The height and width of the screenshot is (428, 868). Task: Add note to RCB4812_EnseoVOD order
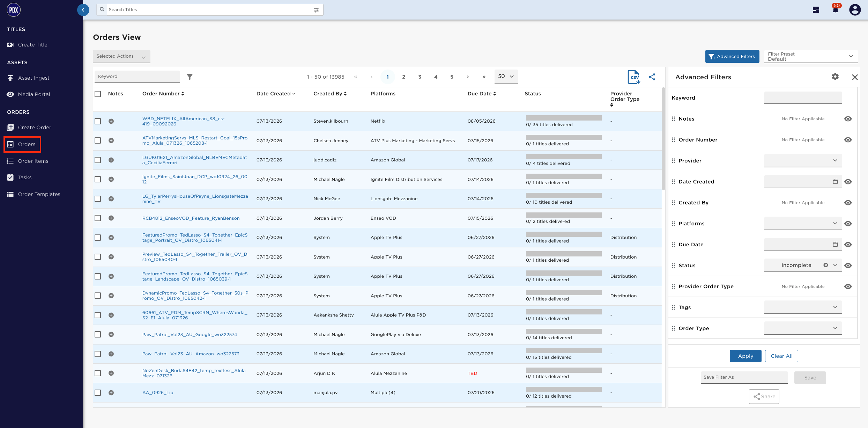(x=111, y=218)
